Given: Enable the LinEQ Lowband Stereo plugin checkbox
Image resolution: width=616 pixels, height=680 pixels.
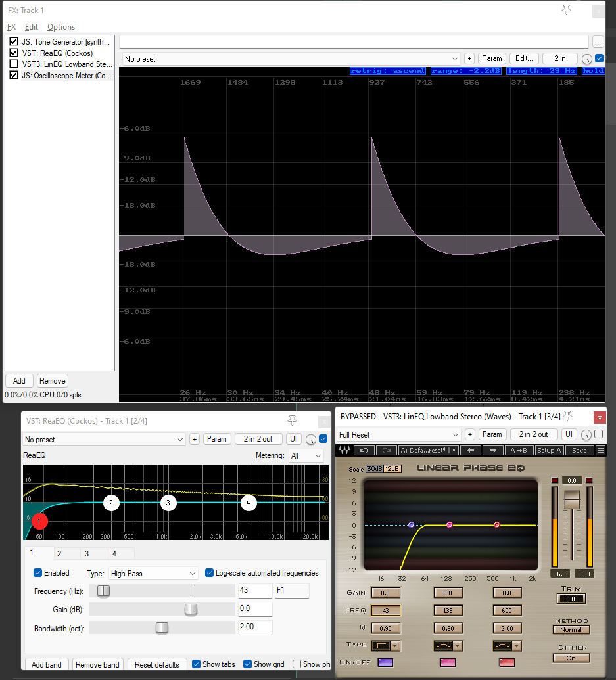Looking at the screenshot, I should pyautogui.click(x=14, y=64).
